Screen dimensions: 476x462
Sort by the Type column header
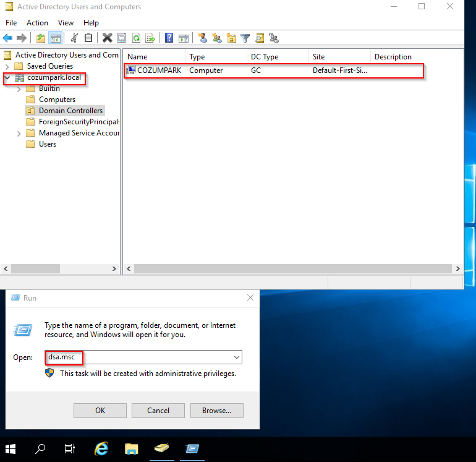(216, 57)
